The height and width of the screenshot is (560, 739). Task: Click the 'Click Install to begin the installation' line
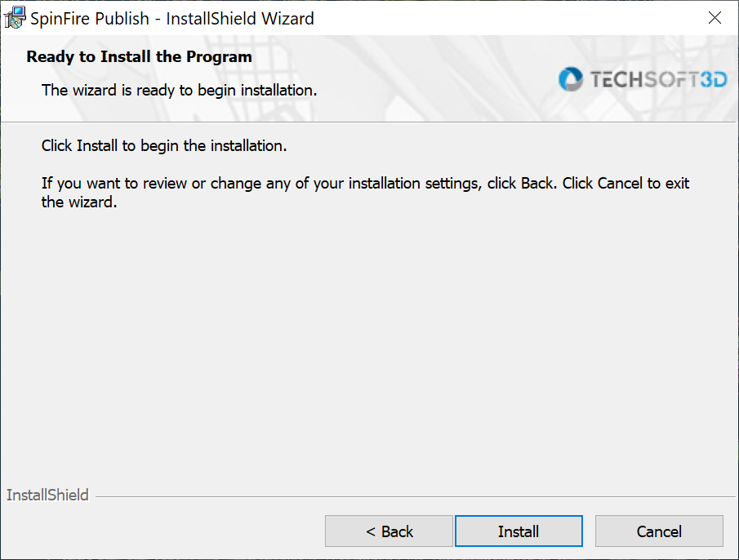coord(164,146)
